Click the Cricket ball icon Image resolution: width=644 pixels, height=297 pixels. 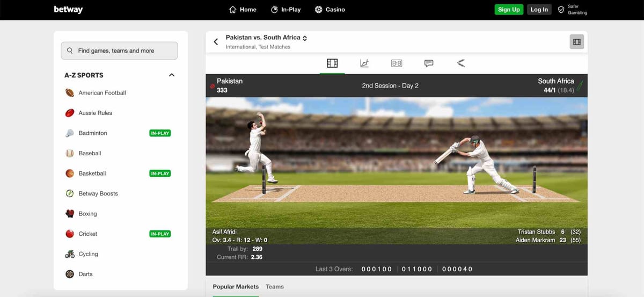coord(70,234)
